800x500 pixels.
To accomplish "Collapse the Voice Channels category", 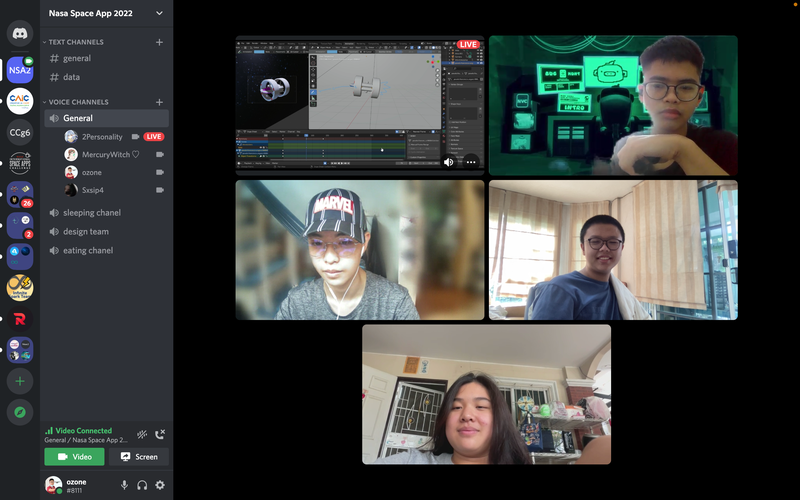I will (80, 102).
